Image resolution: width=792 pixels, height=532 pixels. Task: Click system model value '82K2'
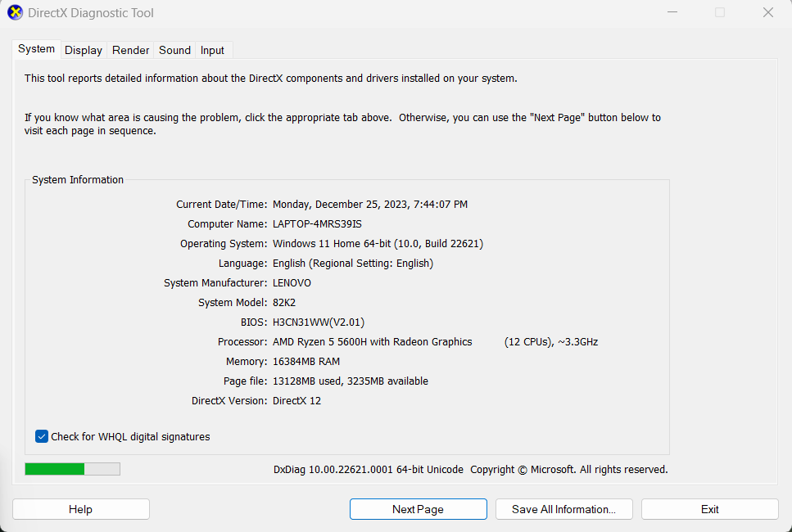[284, 303]
